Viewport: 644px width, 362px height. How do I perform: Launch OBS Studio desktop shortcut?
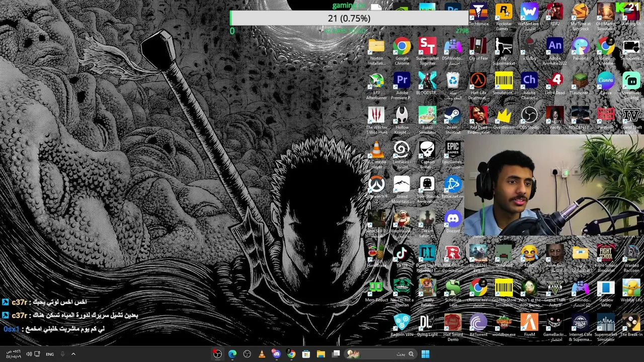529,119
